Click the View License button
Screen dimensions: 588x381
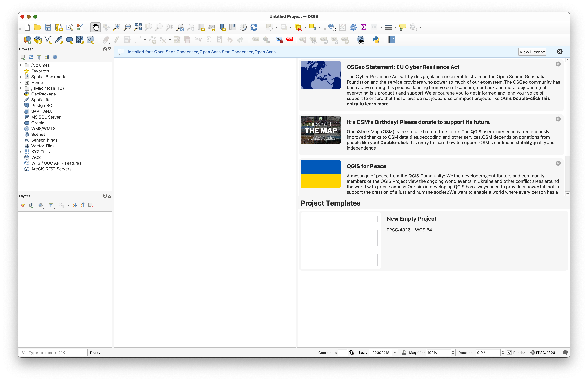532,52
